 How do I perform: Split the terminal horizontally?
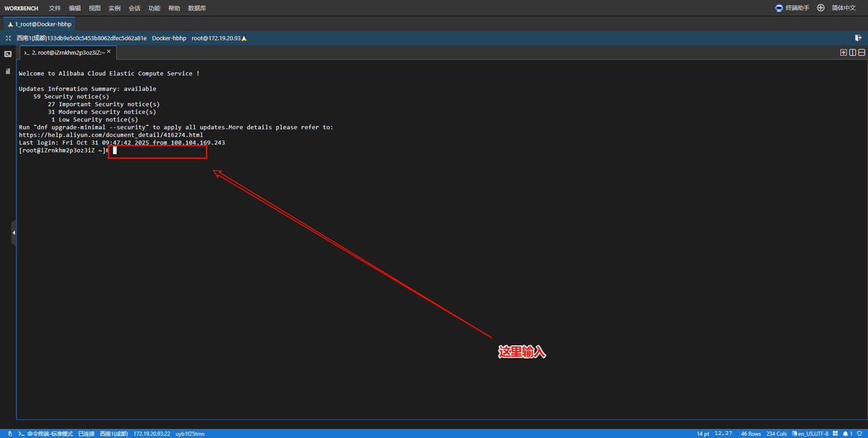[x=861, y=52]
